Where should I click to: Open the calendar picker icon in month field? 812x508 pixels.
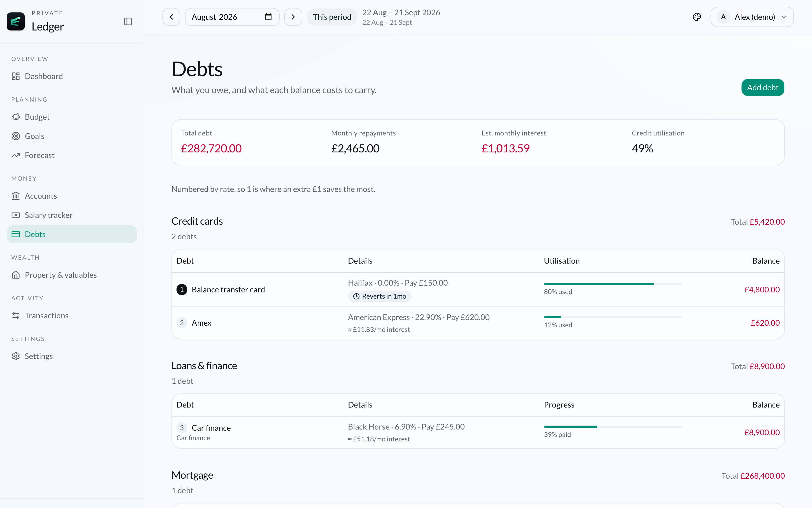click(268, 17)
